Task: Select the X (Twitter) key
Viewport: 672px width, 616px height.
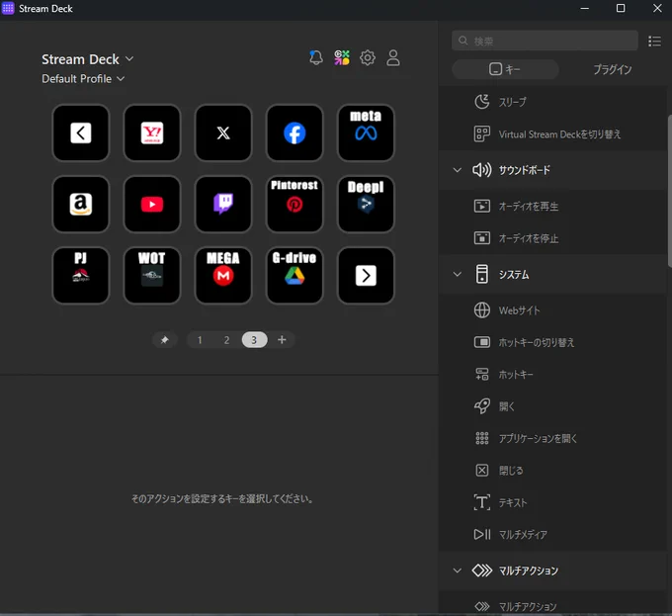Action: (223, 132)
